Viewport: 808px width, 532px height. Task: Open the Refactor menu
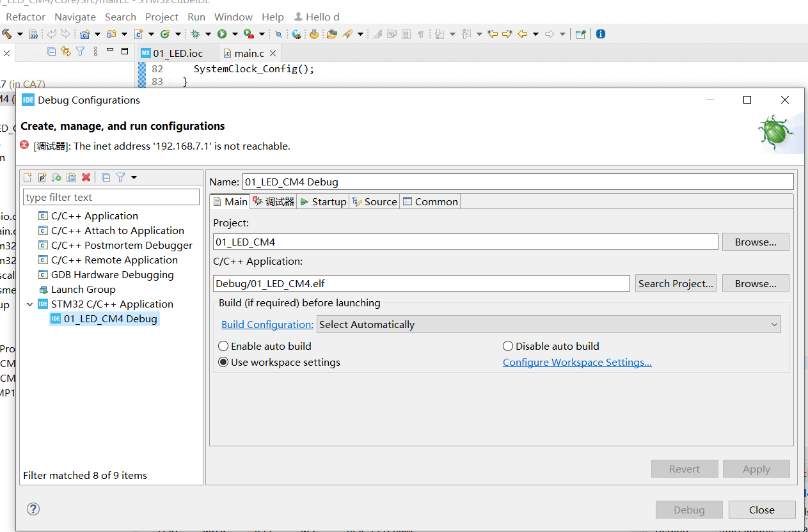26,17
